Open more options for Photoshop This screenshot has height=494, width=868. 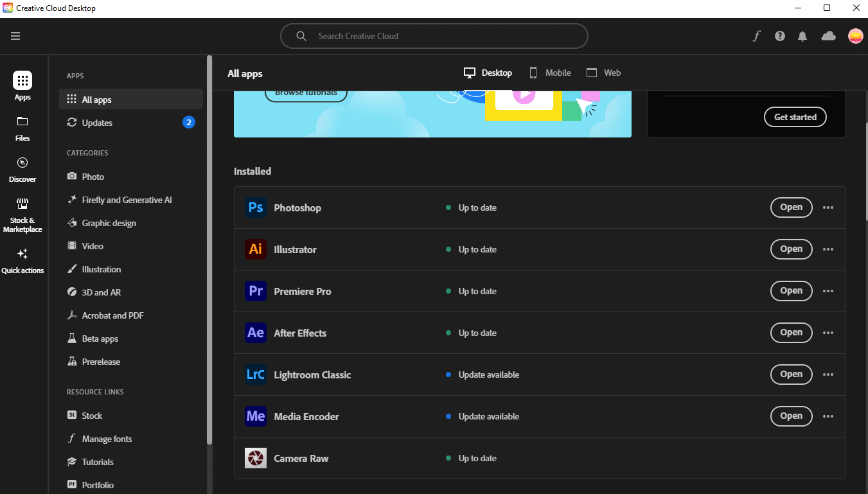828,207
